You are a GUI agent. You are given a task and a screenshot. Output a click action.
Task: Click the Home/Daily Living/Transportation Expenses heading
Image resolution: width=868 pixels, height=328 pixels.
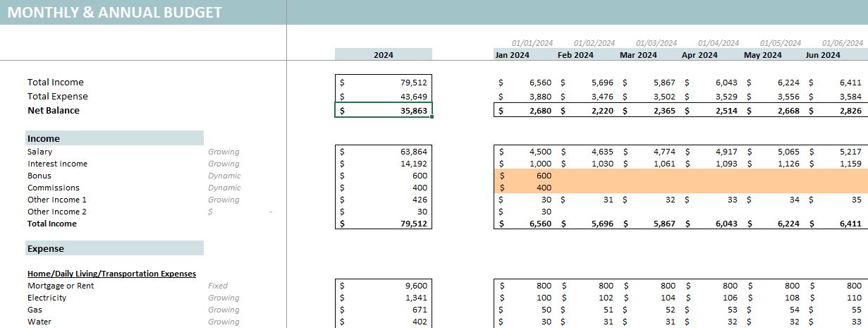(111, 273)
